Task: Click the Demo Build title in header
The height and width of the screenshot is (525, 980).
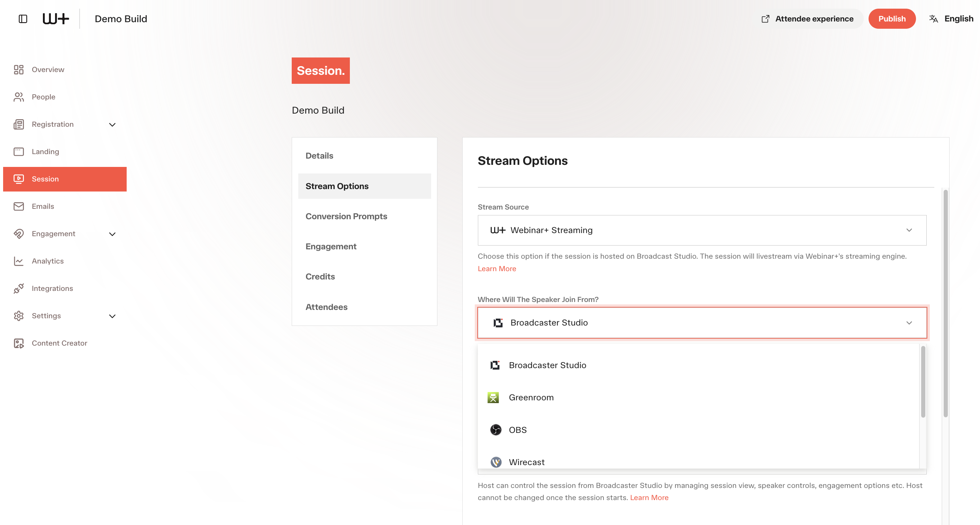Action: (x=121, y=19)
